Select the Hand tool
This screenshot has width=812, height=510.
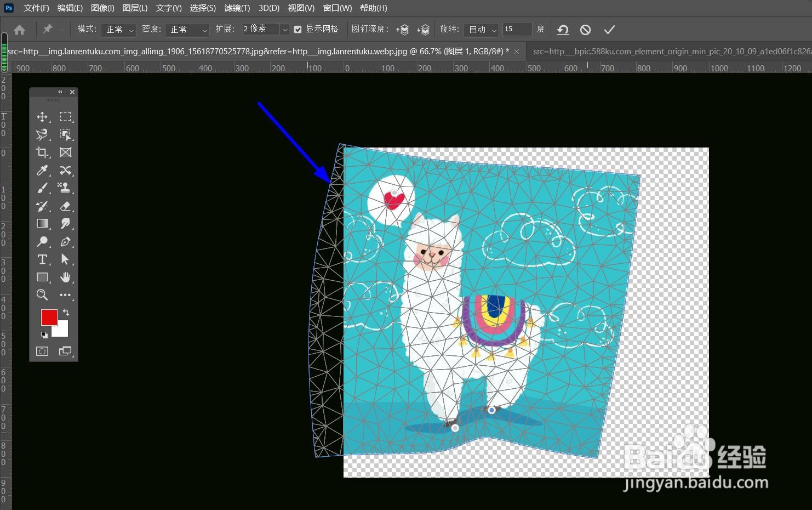(x=65, y=277)
